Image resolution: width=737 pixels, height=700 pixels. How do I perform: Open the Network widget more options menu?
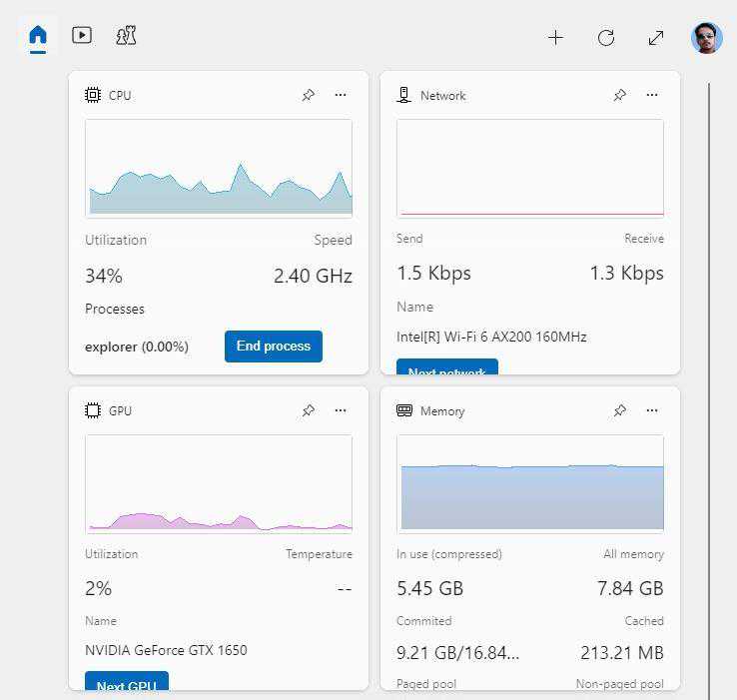[x=652, y=95]
